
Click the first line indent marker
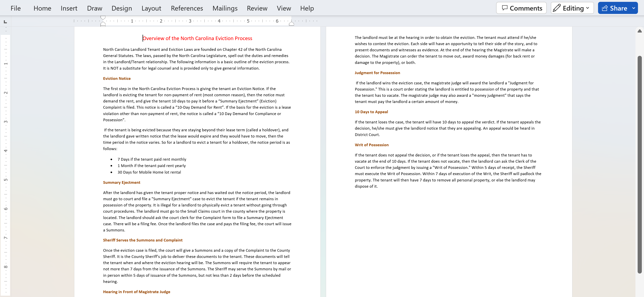[103, 17]
